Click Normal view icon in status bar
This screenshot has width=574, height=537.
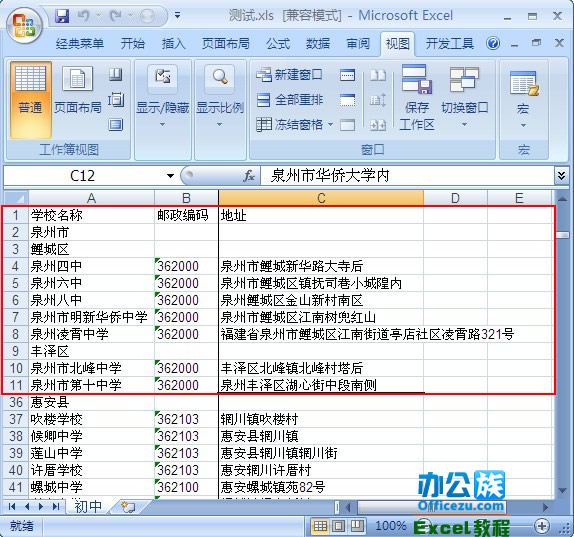pyautogui.click(x=320, y=526)
